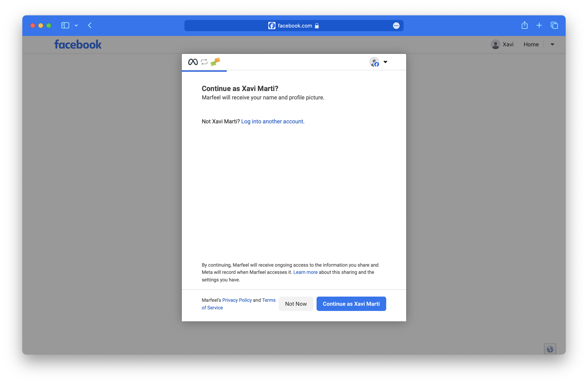This screenshot has width=588, height=384.
Task: Select Home in the Facebook navigation bar
Action: (531, 44)
